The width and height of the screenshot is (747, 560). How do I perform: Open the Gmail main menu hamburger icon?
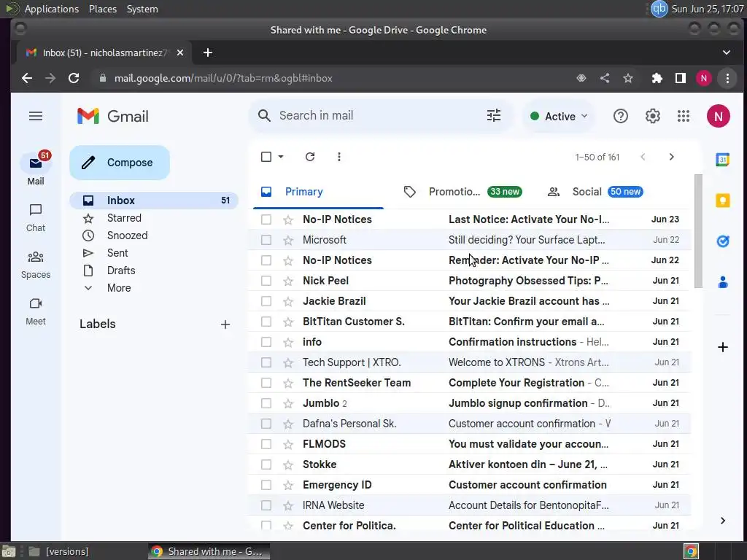[36, 116]
